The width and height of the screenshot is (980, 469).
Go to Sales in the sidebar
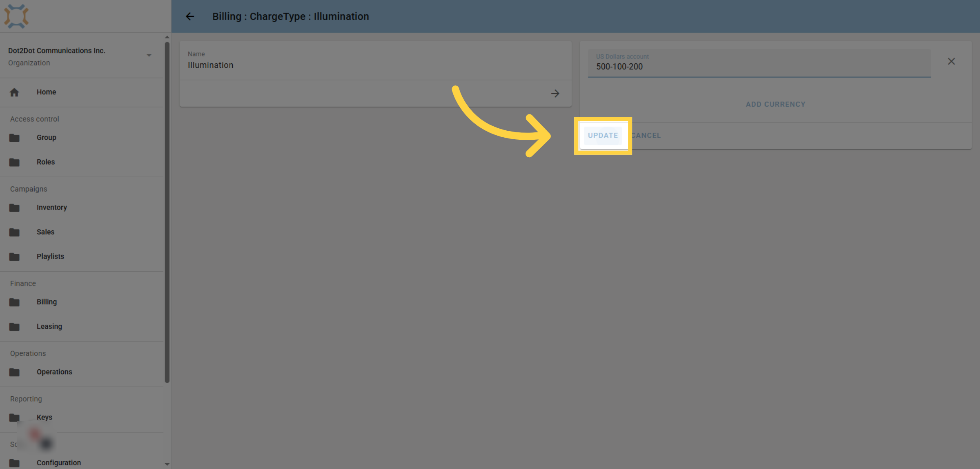pyautogui.click(x=45, y=232)
